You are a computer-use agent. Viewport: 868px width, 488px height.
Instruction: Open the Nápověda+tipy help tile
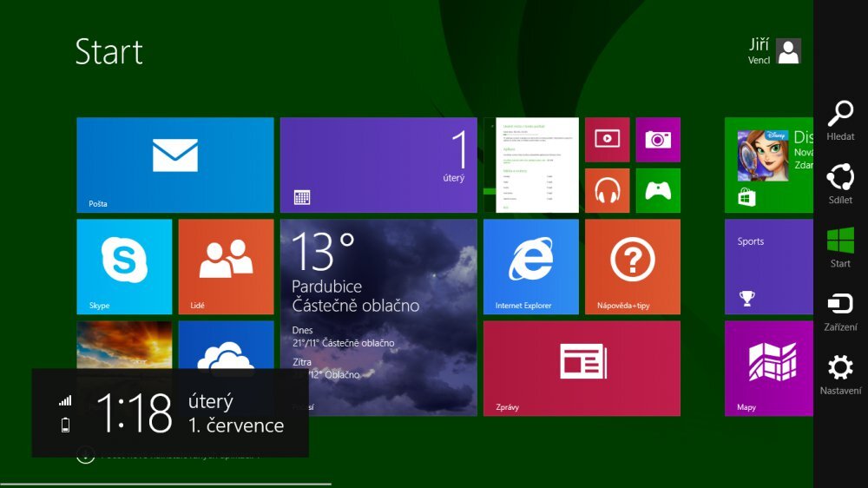[633, 267]
